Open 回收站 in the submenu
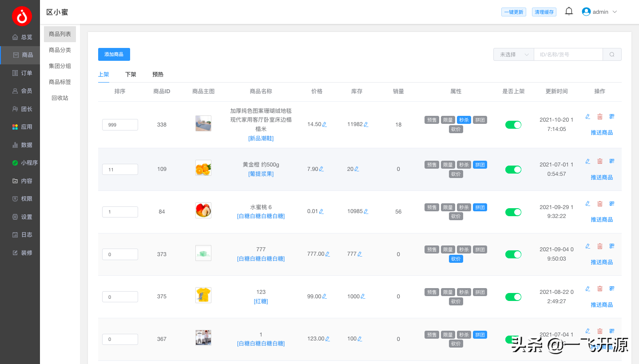639x364 pixels. click(60, 98)
